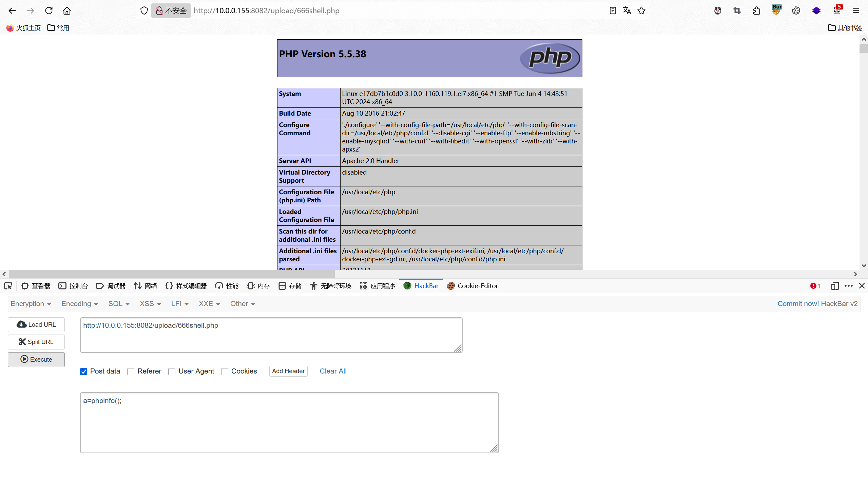Enable the Cookies checkbox
Image resolution: width=868 pixels, height=502 pixels.
click(x=225, y=372)
